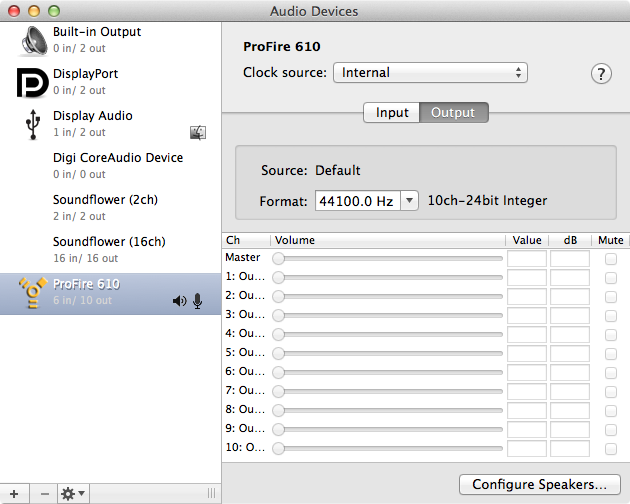The height and width of the screenshot is (504, 630).
Task: Click the Value column header
Action: point(527,240)
